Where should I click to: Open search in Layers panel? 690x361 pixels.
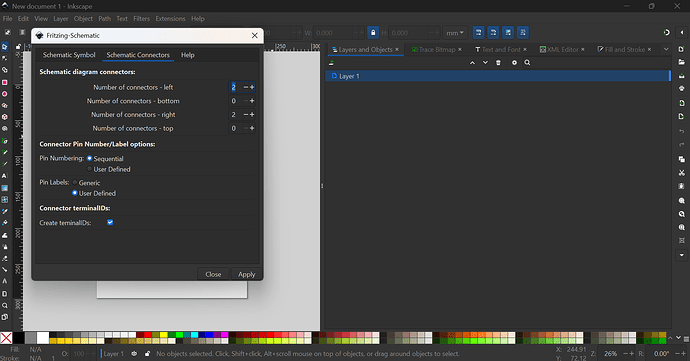527,63
